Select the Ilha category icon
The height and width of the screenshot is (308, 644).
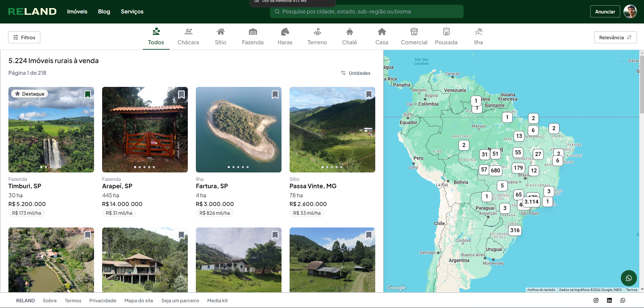click(479, 32)
